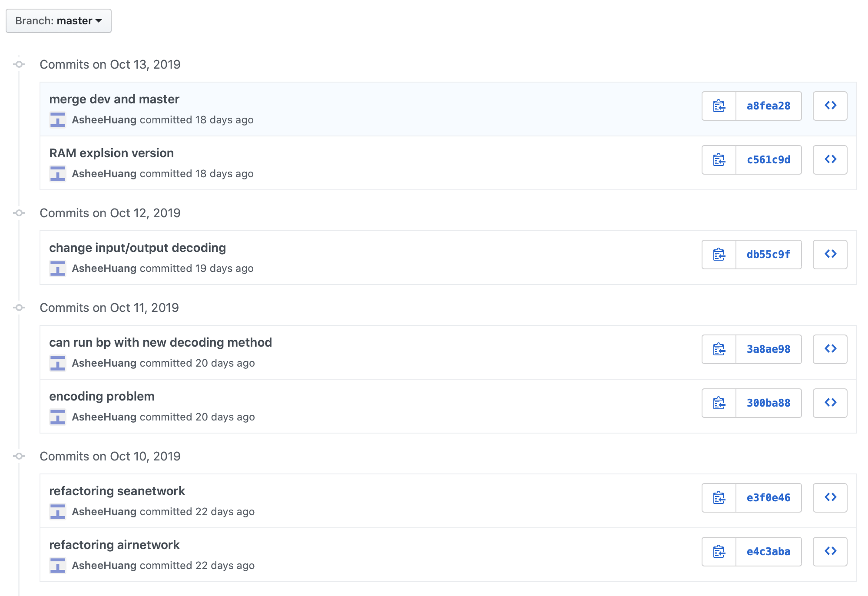Copy SHA for commit c561c9d

719,160
